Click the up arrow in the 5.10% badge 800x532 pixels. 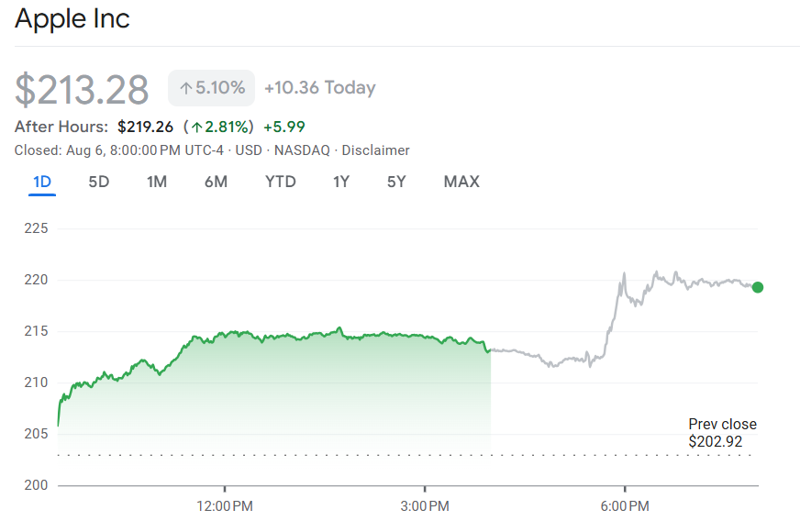point(186,88)
